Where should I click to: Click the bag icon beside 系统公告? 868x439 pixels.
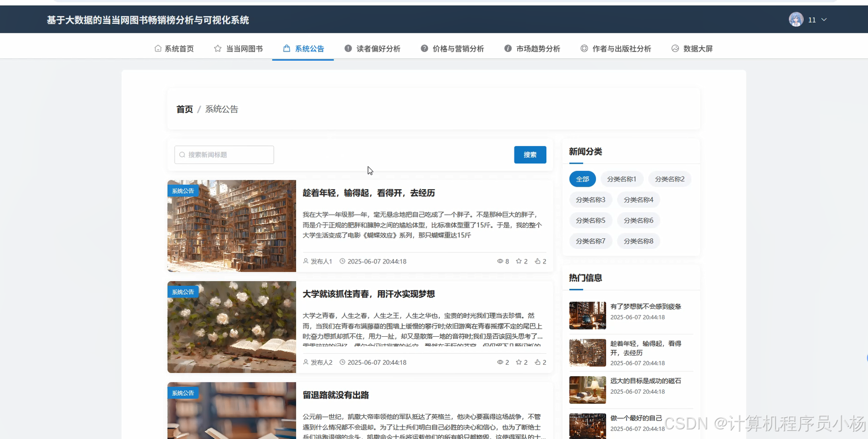pos(286,48)
